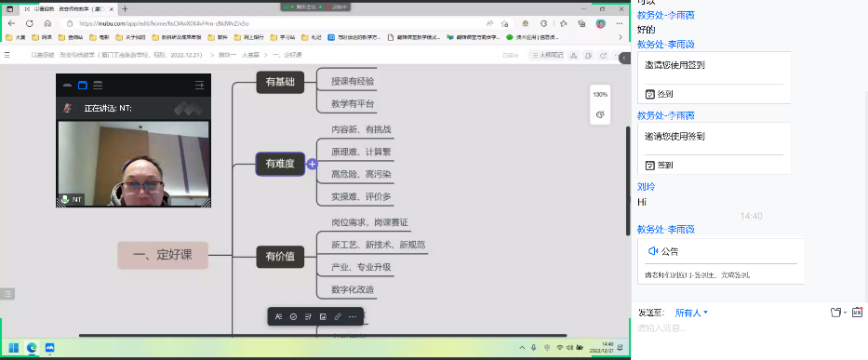Screen dimensions: 868x360
Task: Click the 授课有经验 leaf node
Action: [x=353, y=81]
